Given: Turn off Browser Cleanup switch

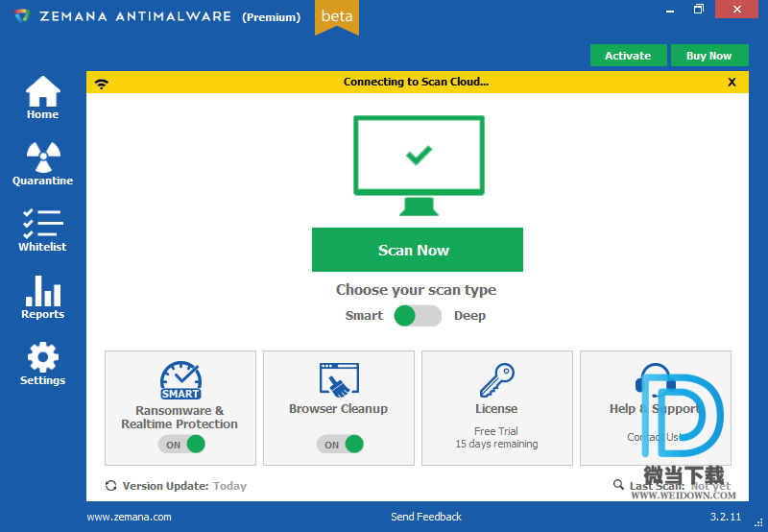Looking at the screenshot, I should (340, 445).
